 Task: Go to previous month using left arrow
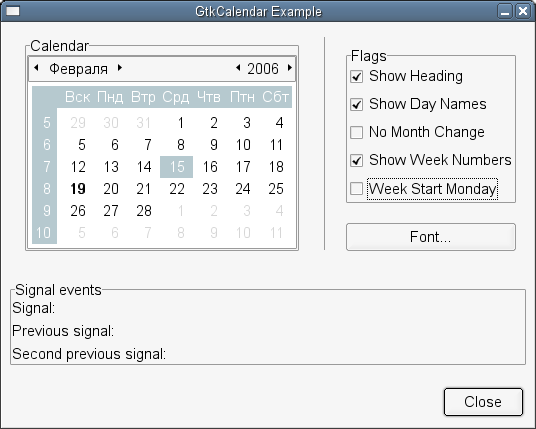(x=36, y=68)
